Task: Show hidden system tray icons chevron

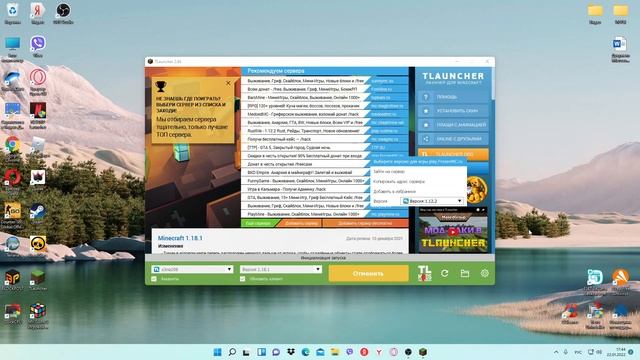Action: tap(556, 352)
